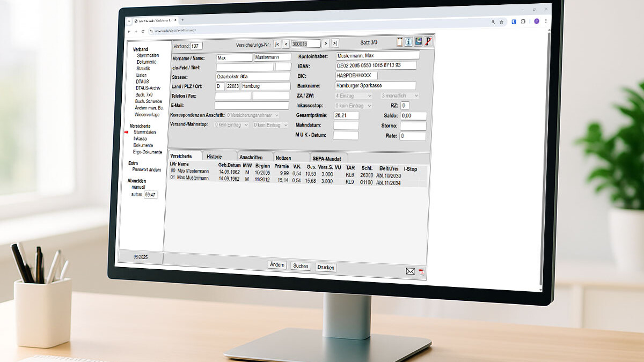
Task: Open Inkasso in the sidebar
Action: coord(140,138)
